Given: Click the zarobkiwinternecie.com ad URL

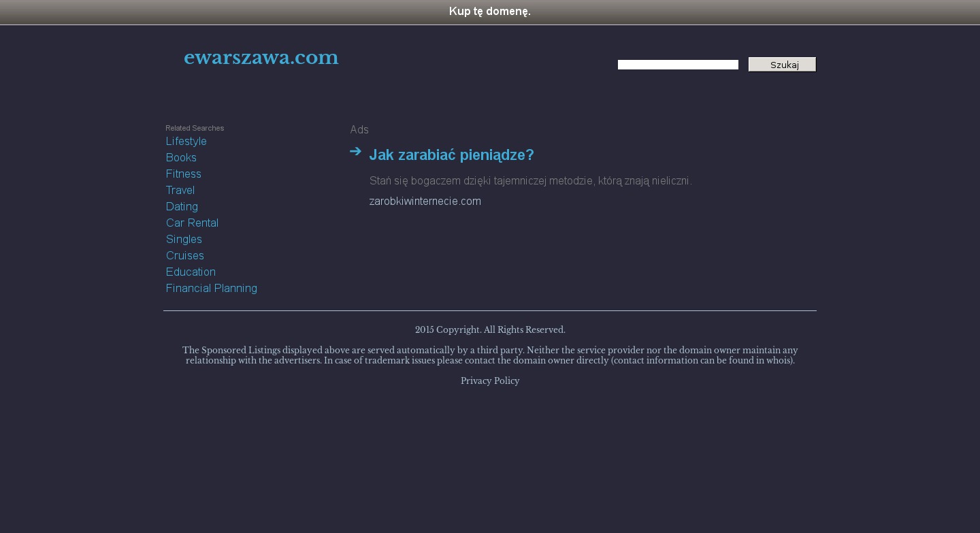Looking at the screenshot, I should [x=425, y=201].
